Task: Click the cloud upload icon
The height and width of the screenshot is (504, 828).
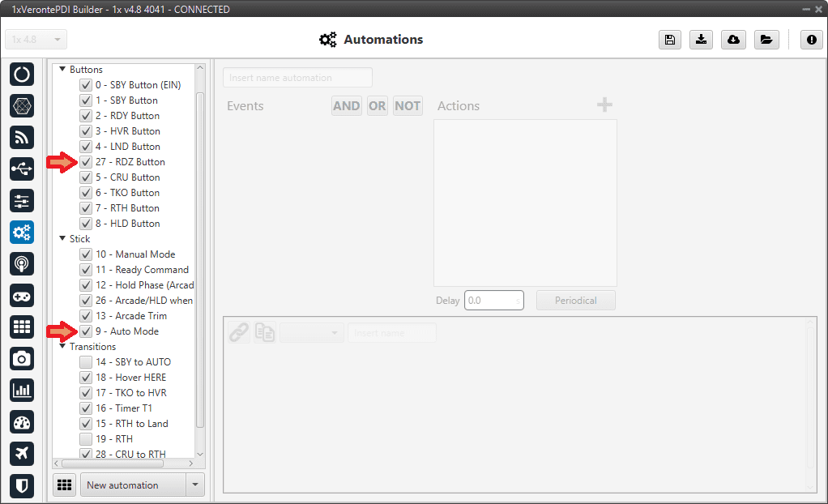Action: (x=733, y=40)
